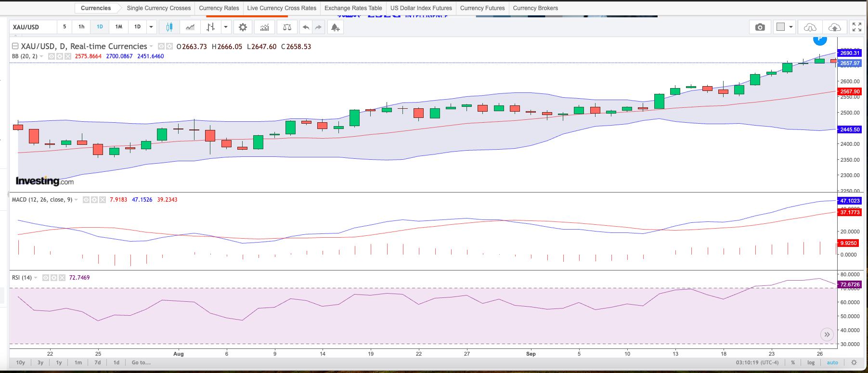
Task: Open the Exchange Rates Table tab
Action: pyautogui.click(x=353, y=8)
